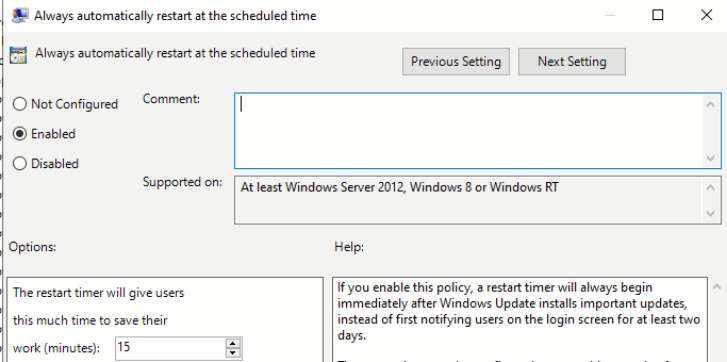The image size is (727, 362).
Task: Click 'The restart timer will give users' text
Action: (99, 293)
